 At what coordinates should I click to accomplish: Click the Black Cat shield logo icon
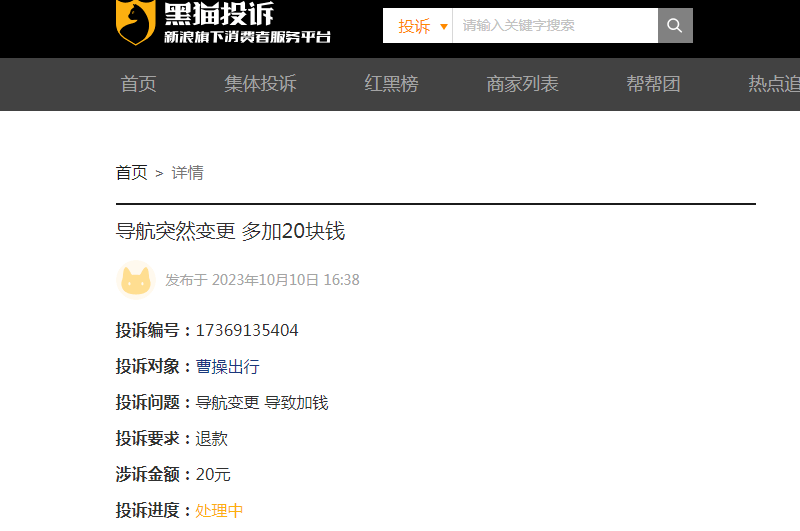134,21
